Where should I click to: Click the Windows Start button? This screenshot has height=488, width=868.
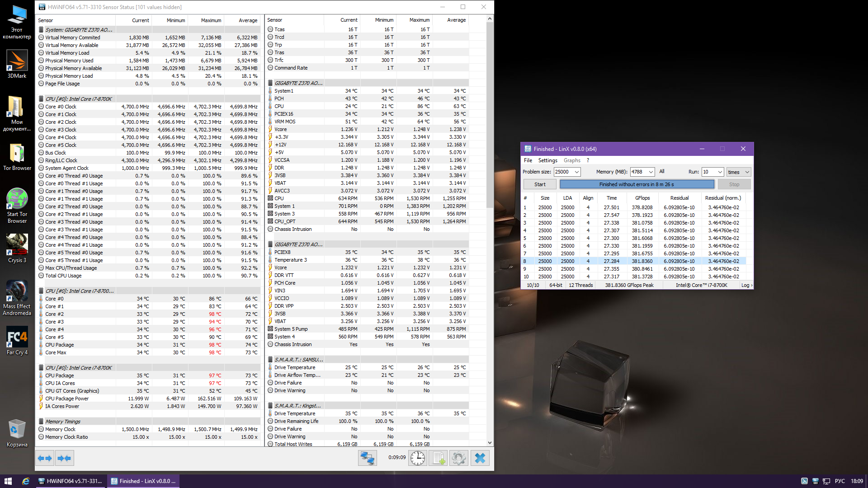[8, 481]
